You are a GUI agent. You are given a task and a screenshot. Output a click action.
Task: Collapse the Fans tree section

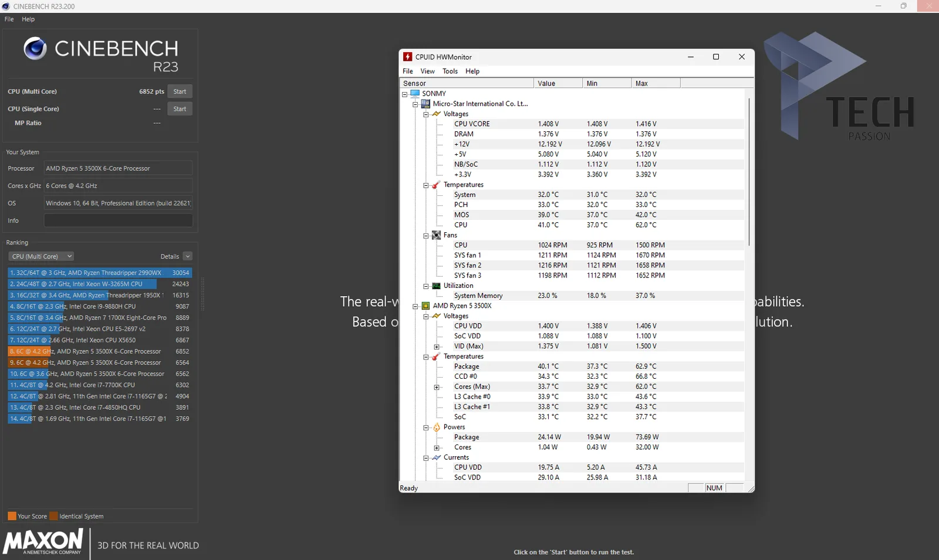[425, 235]
